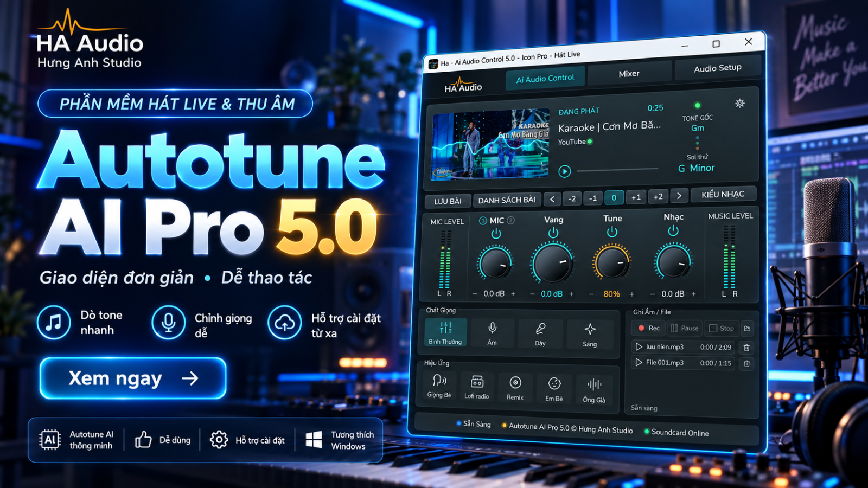Click the karaoke video thumbnail
The height and width of the screenshot is (488, 868).
click(x=491, y=146)
